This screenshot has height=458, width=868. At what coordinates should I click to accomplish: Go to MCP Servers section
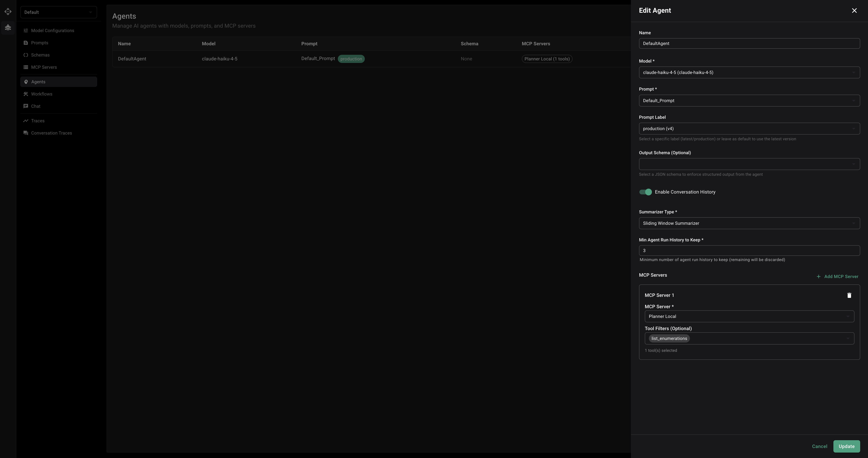pyautogui.click(x=44, y=67)
